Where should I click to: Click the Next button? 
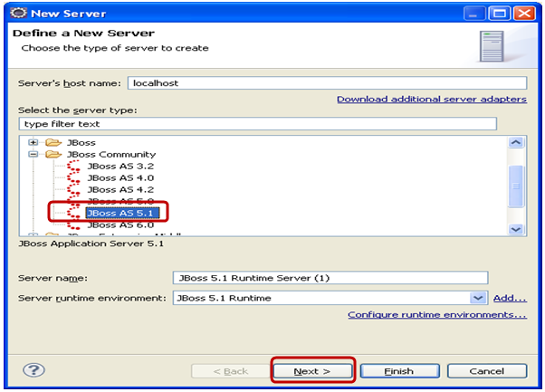312,371
